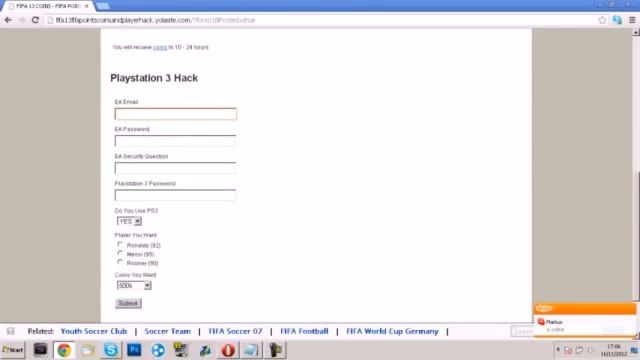This screenshot has width=640, height=360.
Task: Reload the page with refresh icon
Action: (x=36, y=20)
